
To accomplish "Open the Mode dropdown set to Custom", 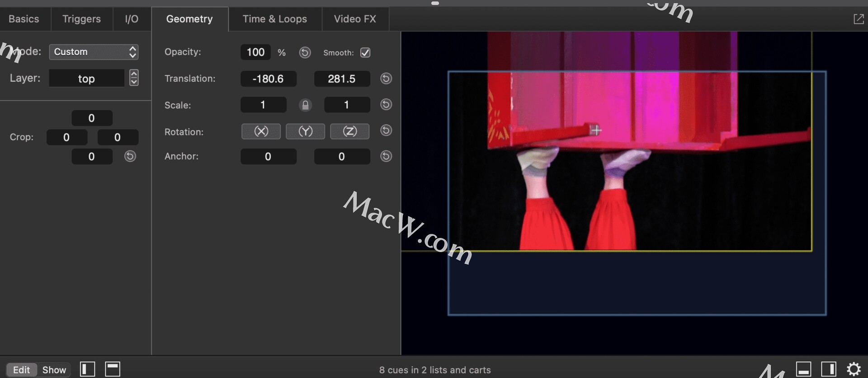I will (x=94, y=52).
